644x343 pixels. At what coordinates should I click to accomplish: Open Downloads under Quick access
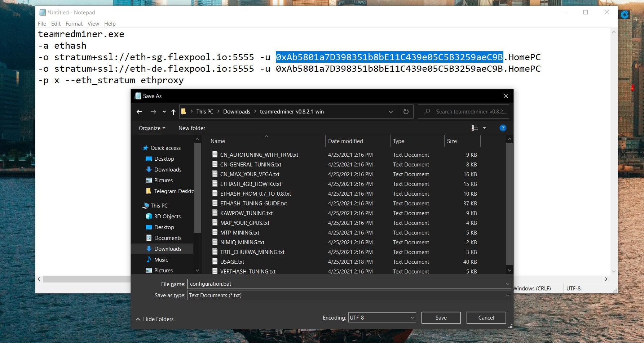pyautogui.click(x=168, y=170)
